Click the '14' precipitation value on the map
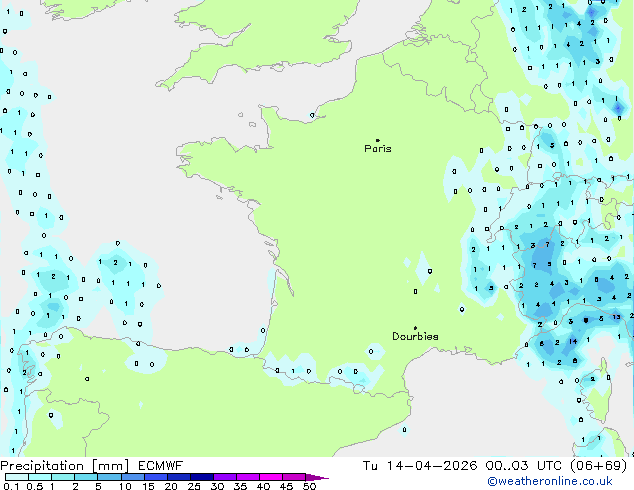 click(573, 342)
